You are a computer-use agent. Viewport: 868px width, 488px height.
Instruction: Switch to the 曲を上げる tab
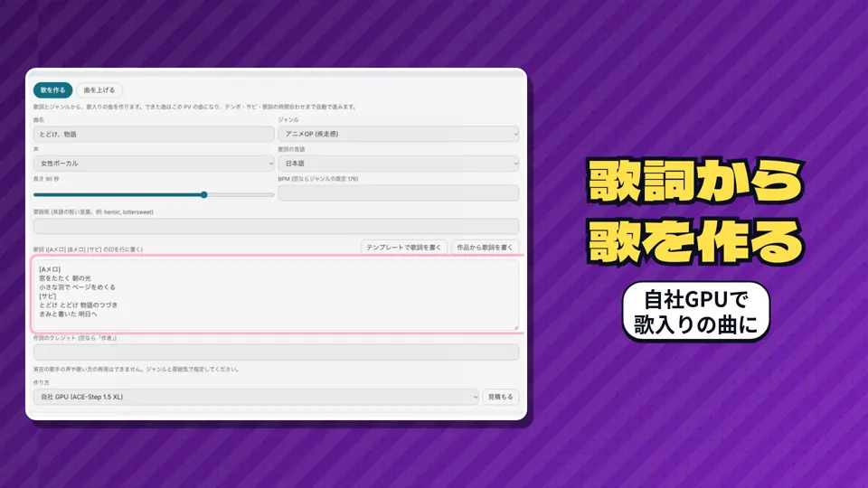coord(99,89)
